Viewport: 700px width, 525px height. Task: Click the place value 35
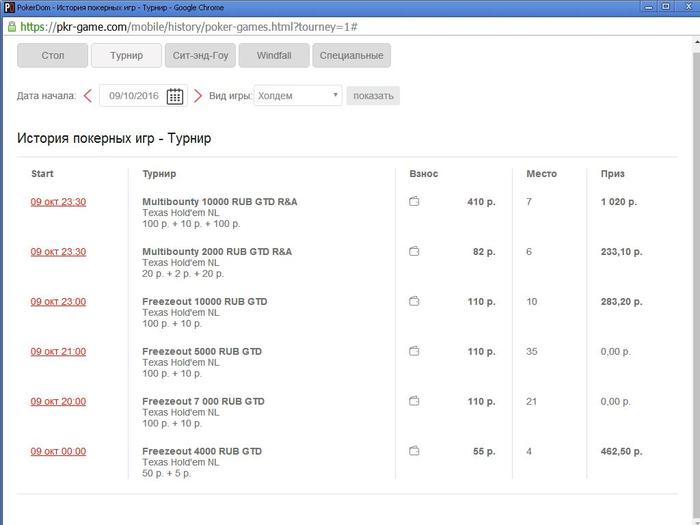(x=531, y=352)
